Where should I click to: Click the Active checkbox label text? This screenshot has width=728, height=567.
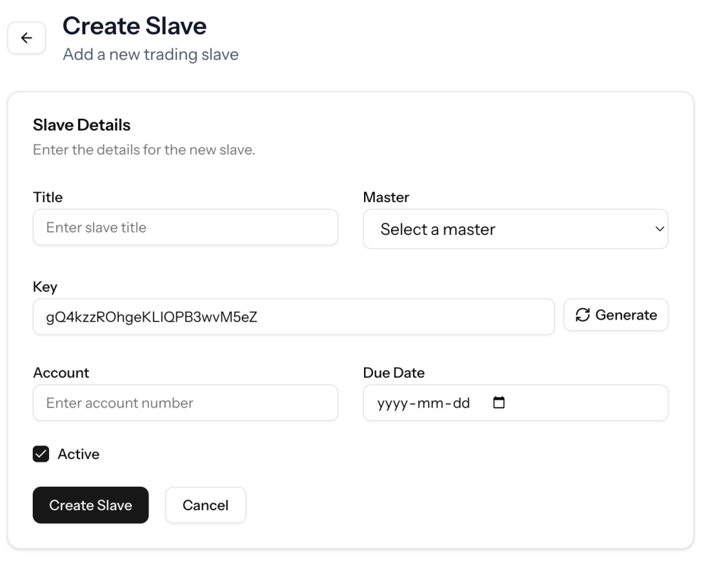click(78, 454)
